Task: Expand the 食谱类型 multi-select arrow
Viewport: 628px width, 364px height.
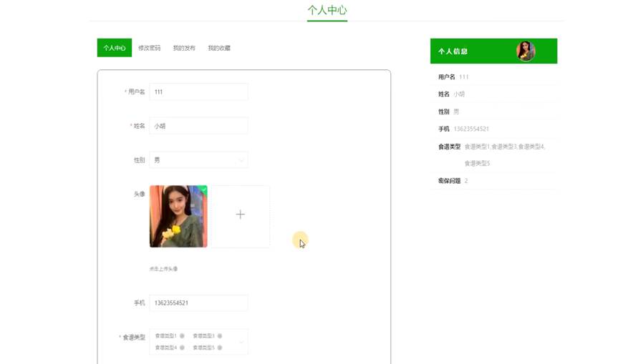Action: 241,342
